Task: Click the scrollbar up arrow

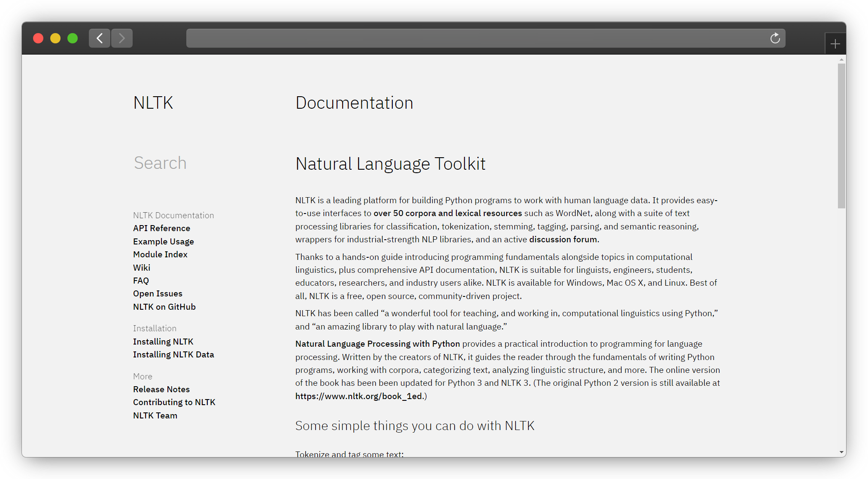Action: click(x=841, y=59)
